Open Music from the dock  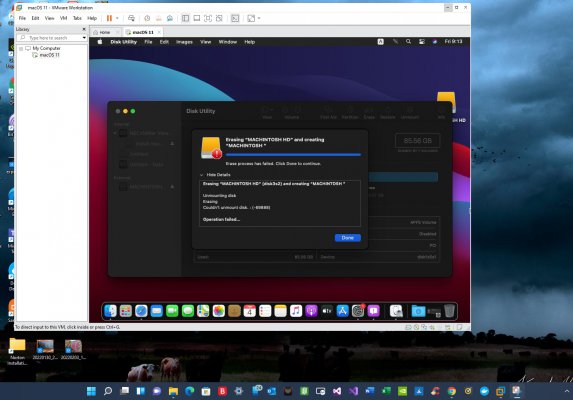click(296, 311)
